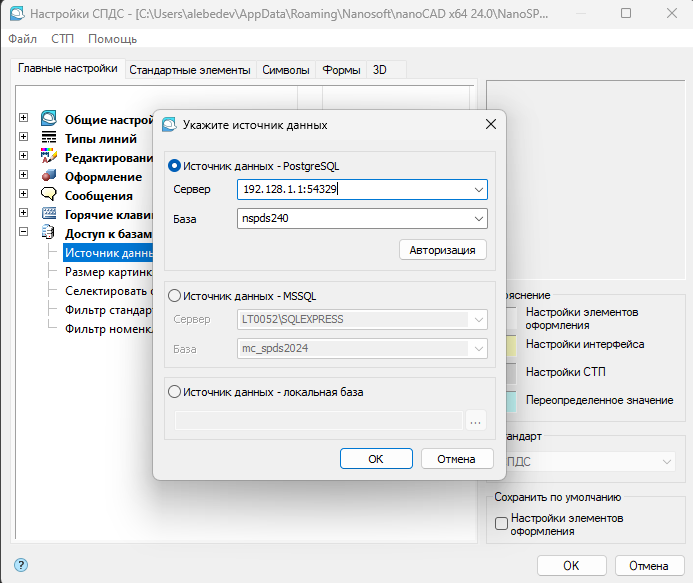Click the Горячие клавиши keyboard icon

[48, 213]
